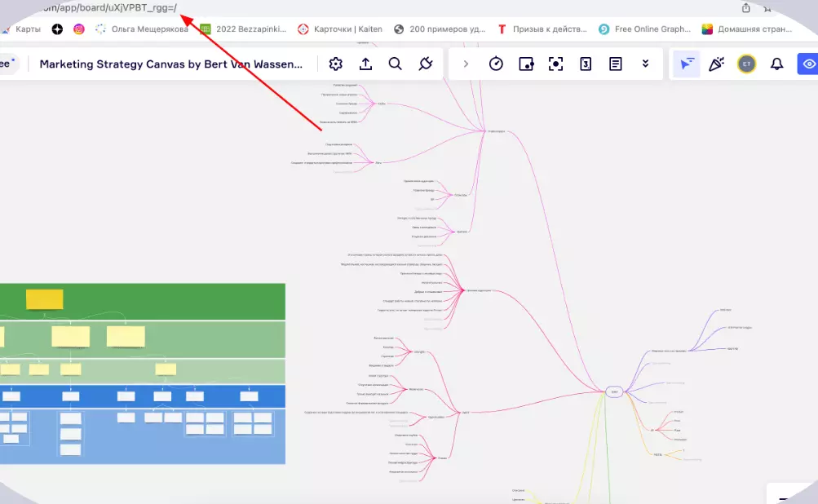This screenshot has height=504, width=818.
Task: Open board settings gear icon
Action: [335, 64]
